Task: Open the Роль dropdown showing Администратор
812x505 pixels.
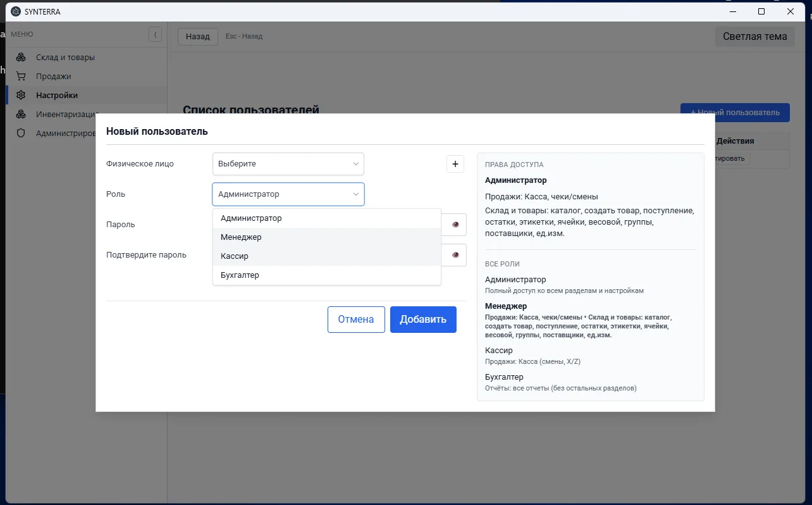Action: [x=288, y=194]
